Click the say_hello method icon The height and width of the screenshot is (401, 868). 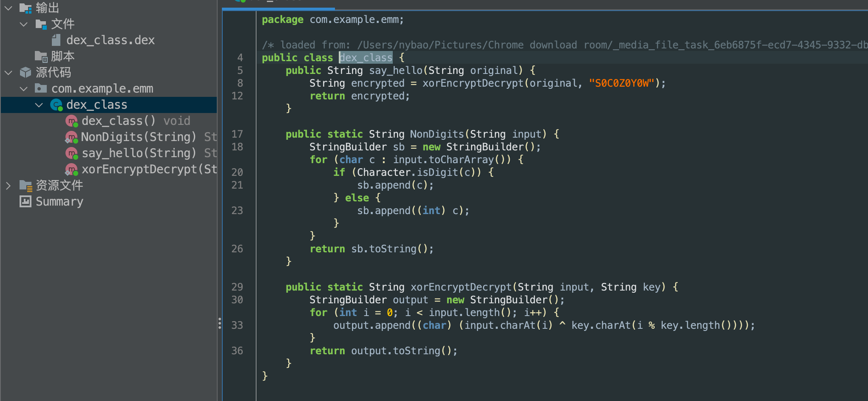tap(71, 153)
